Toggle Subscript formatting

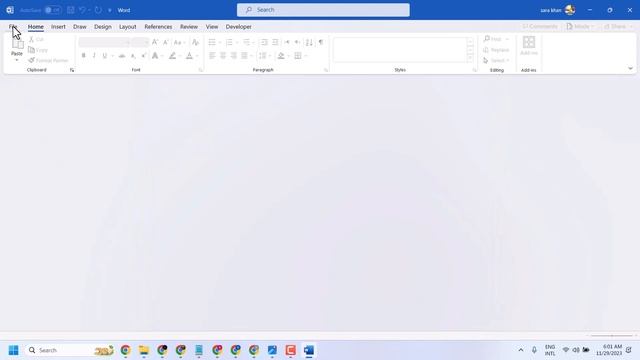(x=133, y=56)
